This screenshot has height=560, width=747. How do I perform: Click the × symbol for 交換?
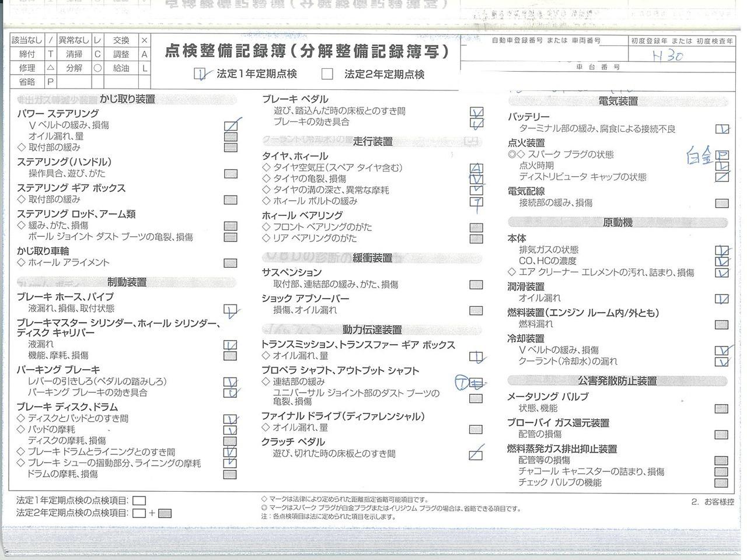point(144,40)
